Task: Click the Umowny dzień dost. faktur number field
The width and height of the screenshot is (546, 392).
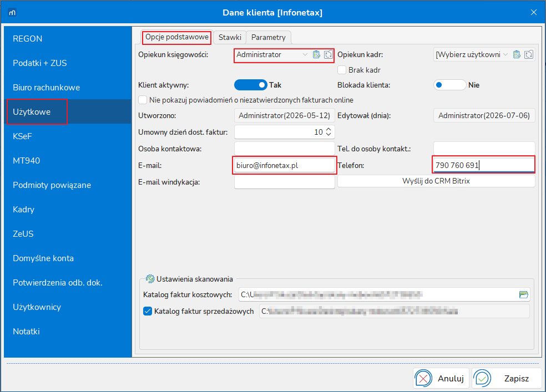Action: coord(285,132)
